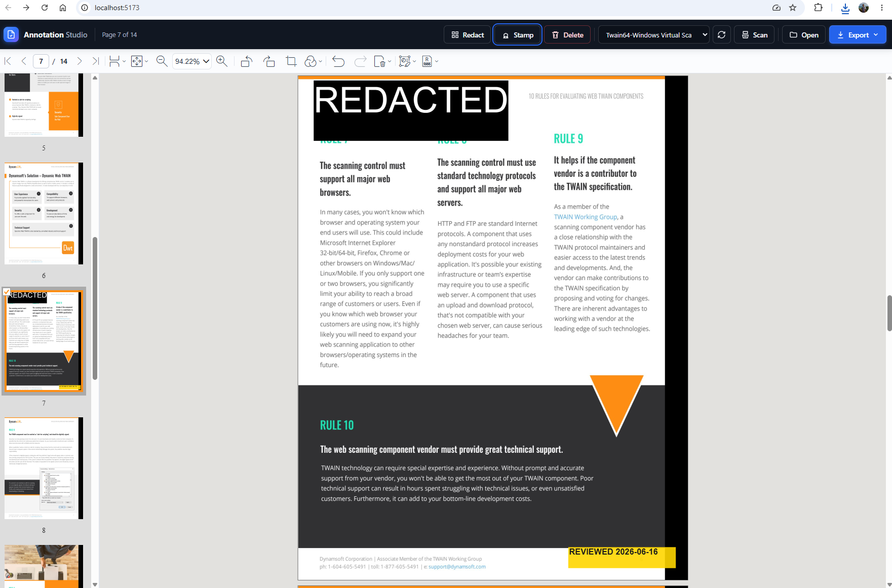Select the page 5 thumbnail
The image size is (892, 588).
coord(44,105)
